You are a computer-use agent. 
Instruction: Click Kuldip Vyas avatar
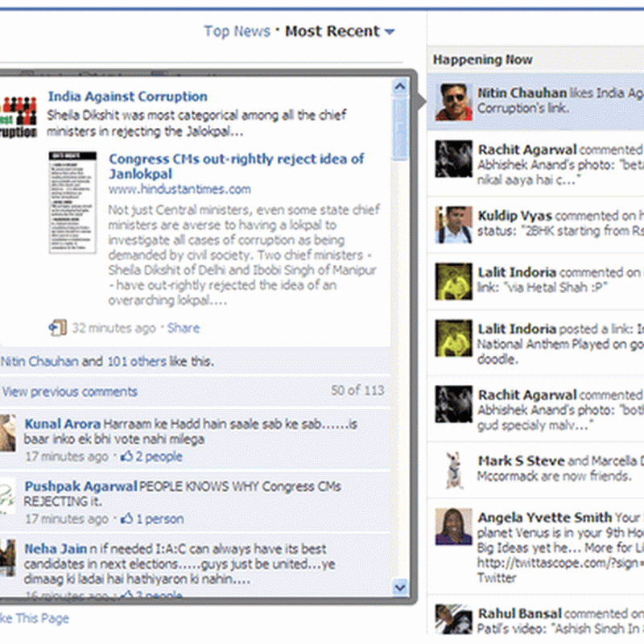click(454, 225)
